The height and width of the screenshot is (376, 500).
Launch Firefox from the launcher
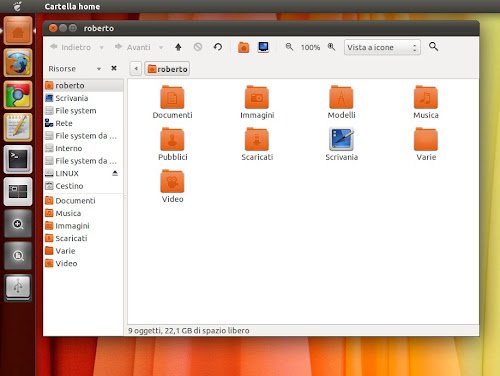tap(18, 63)
